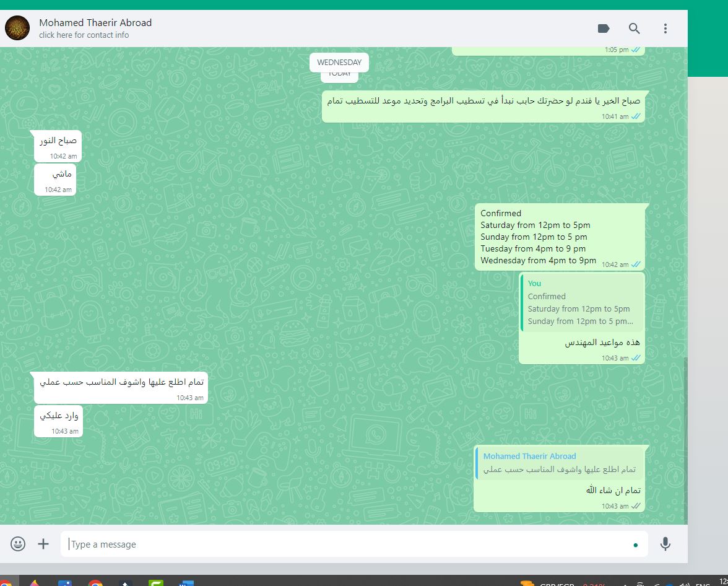Viewport: 728px width, 586px height.
Task: Open the three-dot chat menu
Action: click(x=665, y=28)
